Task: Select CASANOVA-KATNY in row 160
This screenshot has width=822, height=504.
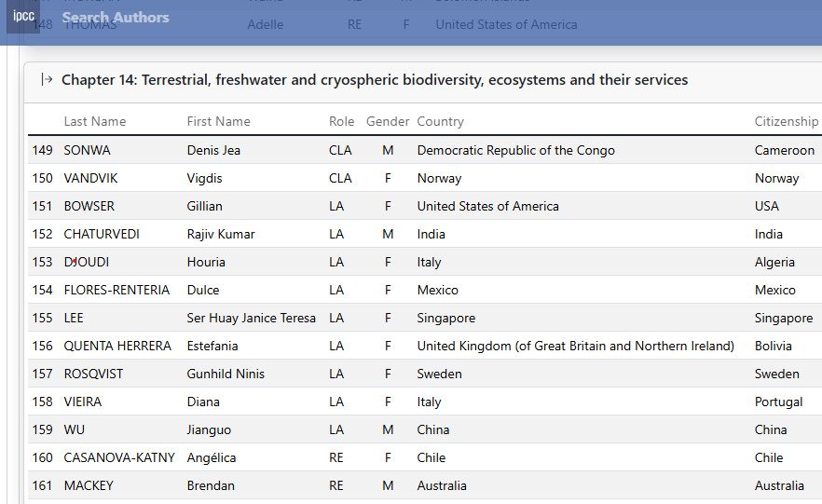Action: tap(119, 457)
